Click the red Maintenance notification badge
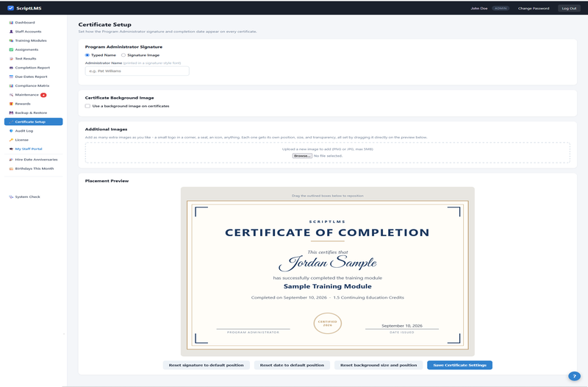The image size is (588, 387). 43,95
